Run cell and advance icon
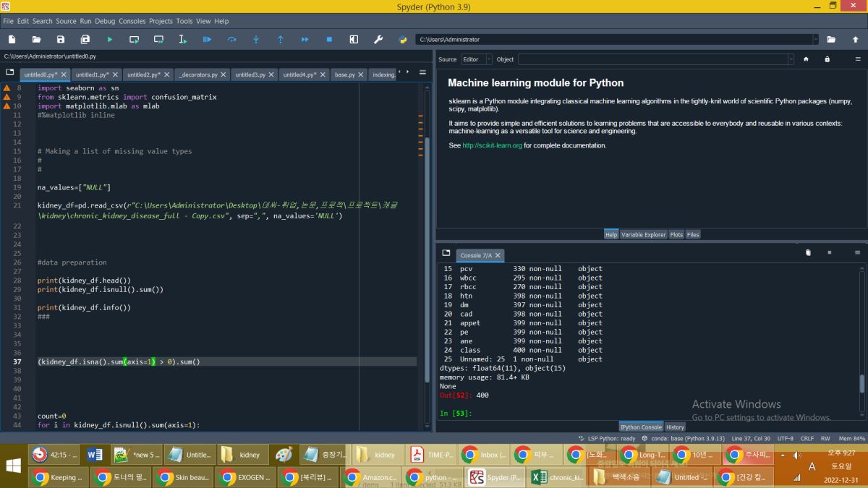 click(158, 39)
